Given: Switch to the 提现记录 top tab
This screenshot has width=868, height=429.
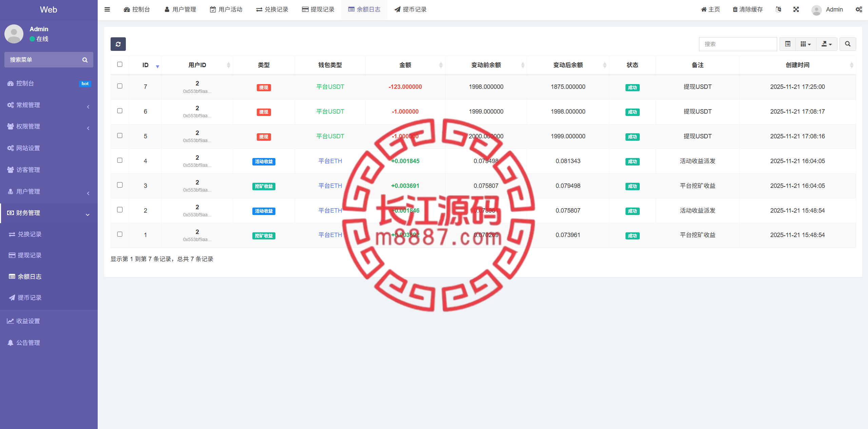Looking at the screenshot, I should [x=318, y=9].
